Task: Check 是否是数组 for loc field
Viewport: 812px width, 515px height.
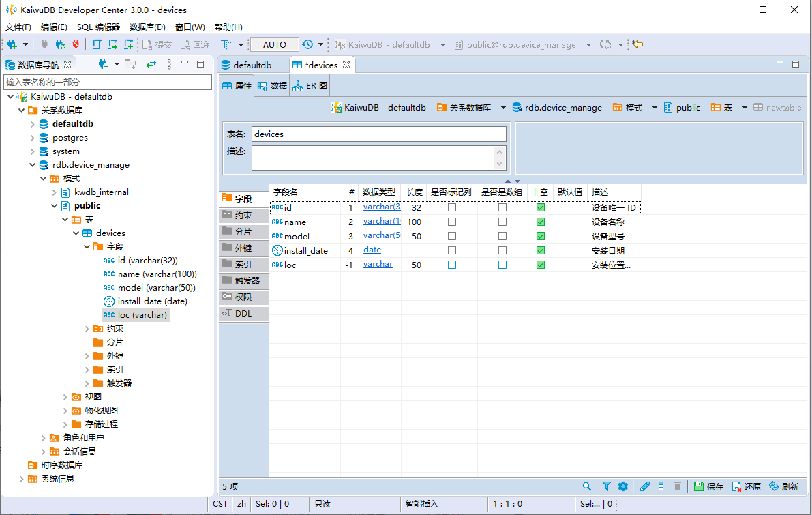Action: coord(502,265)
